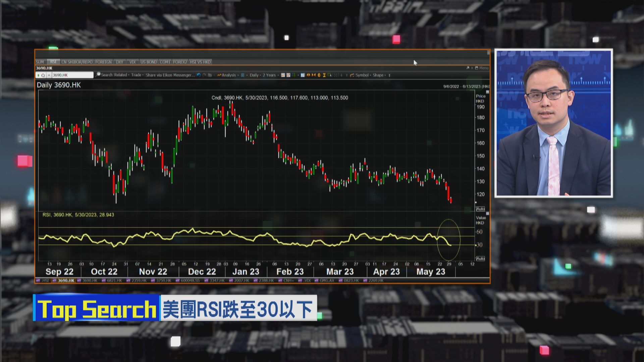
Task: Open the Daily interval dropdown
Action: coord(255,75)
